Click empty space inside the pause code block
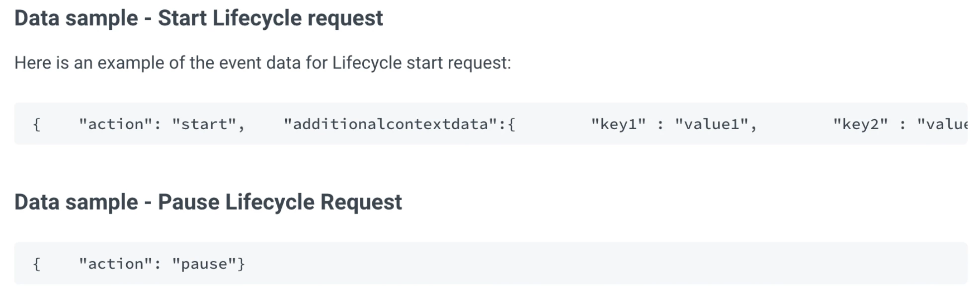The image size is (980, 290). [596, 264]
